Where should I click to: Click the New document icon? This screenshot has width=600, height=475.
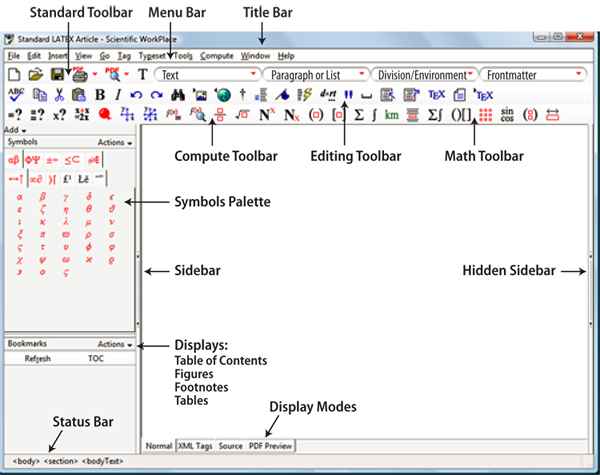tap(14, 75)
